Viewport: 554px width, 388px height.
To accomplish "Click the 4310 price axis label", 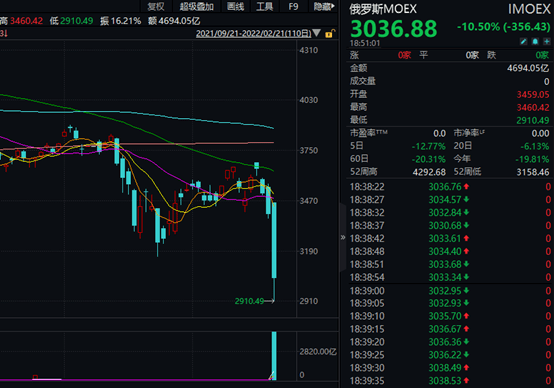I will pyautogui.click(x=309, y=50).
